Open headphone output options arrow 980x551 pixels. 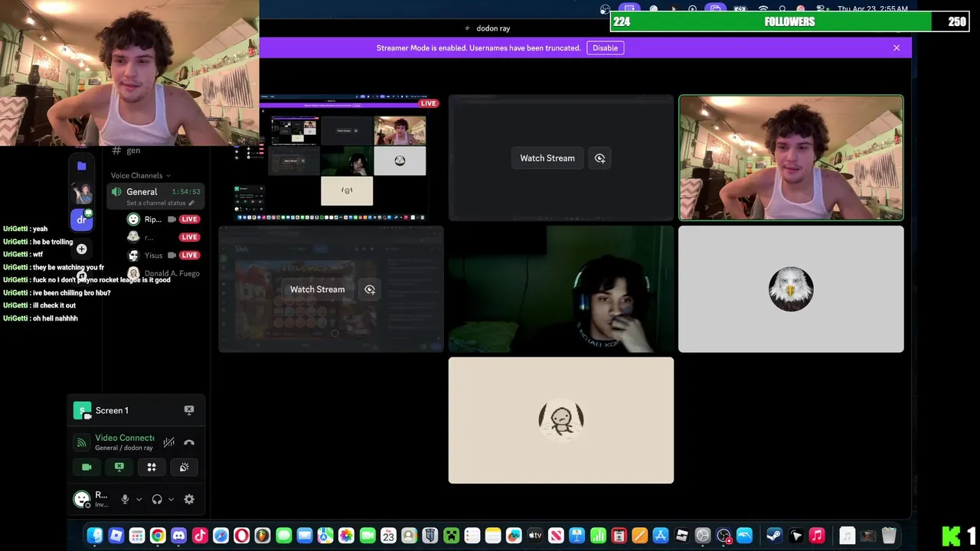click(171, 499)
